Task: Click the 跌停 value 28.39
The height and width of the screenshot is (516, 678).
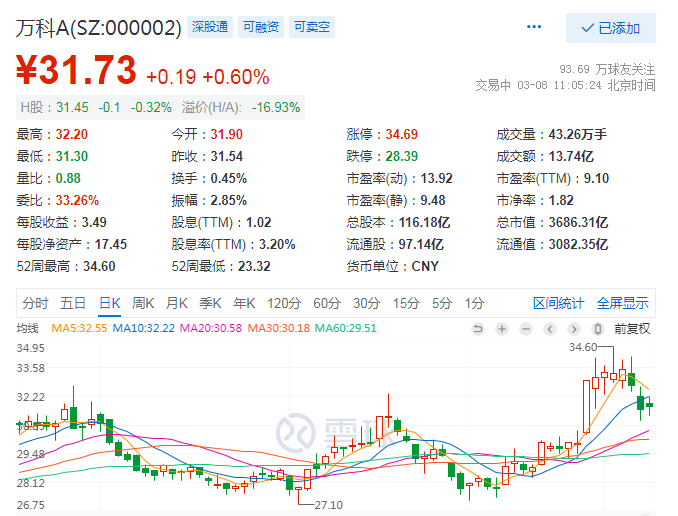Action: (x=402, y=156)
